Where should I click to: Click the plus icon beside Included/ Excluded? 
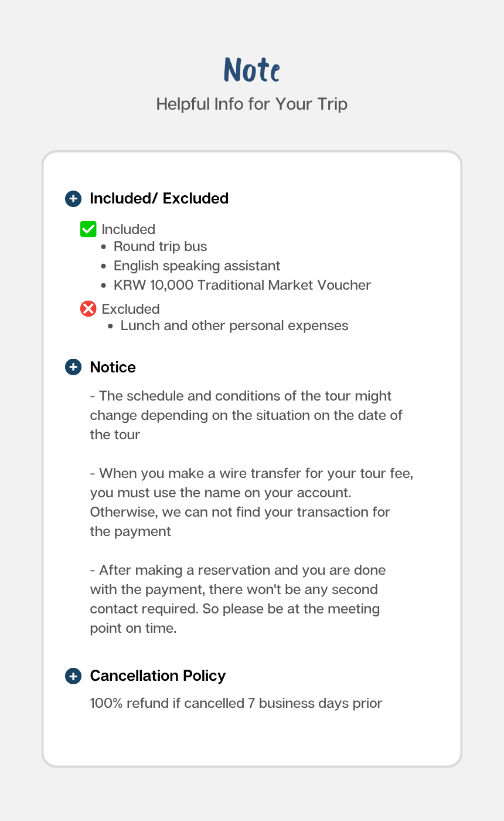pyautogui.click(x=73, y=199)
